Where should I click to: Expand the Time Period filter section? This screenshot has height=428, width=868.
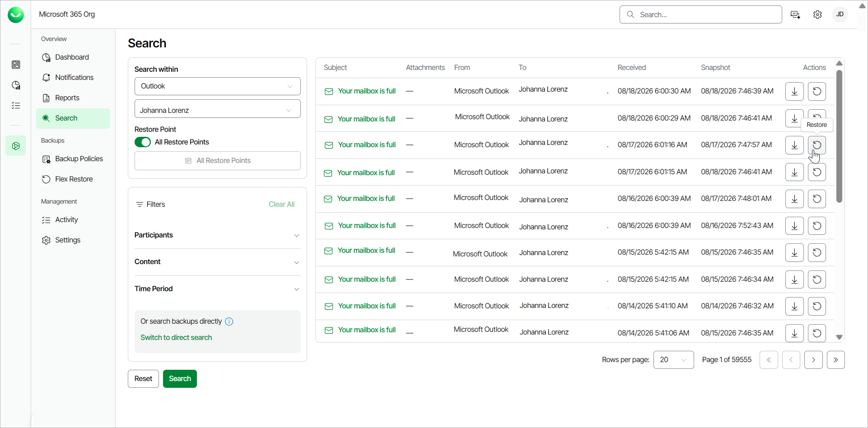[218, 289]
